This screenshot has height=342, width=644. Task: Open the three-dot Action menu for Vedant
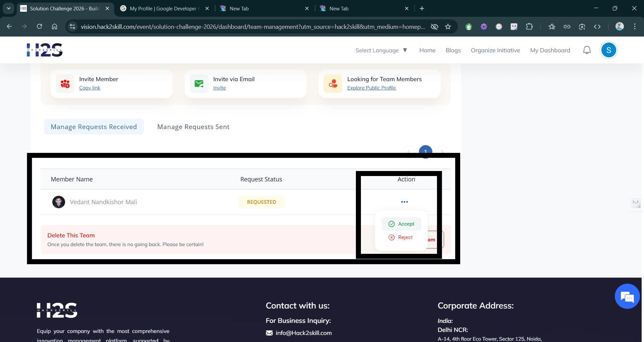405,202
